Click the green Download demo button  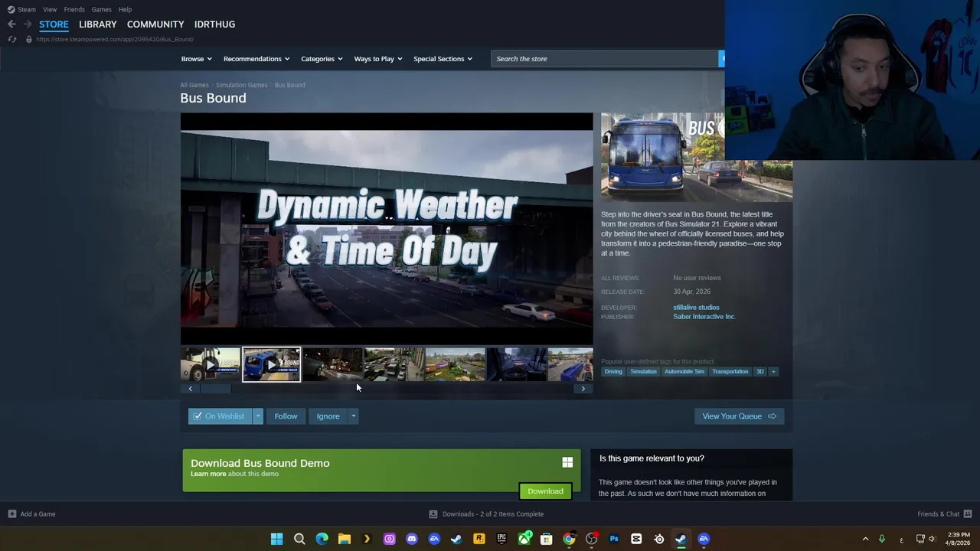[545, 491]
